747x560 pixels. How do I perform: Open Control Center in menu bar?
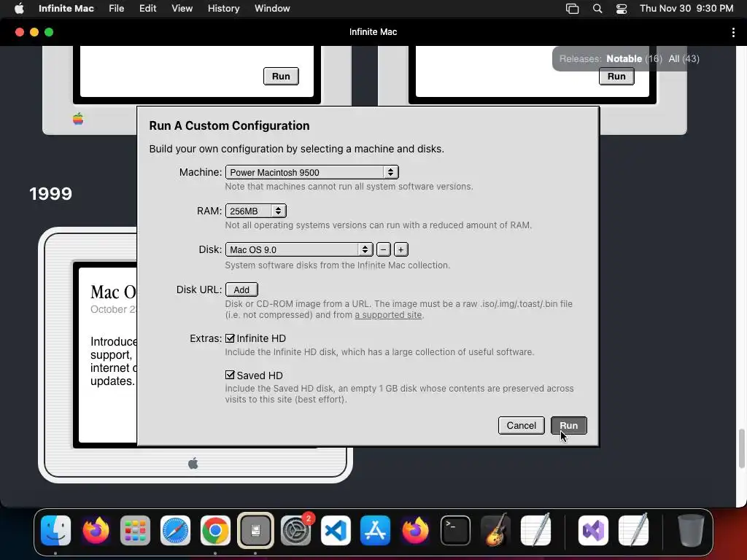click(x=622, y=8)
